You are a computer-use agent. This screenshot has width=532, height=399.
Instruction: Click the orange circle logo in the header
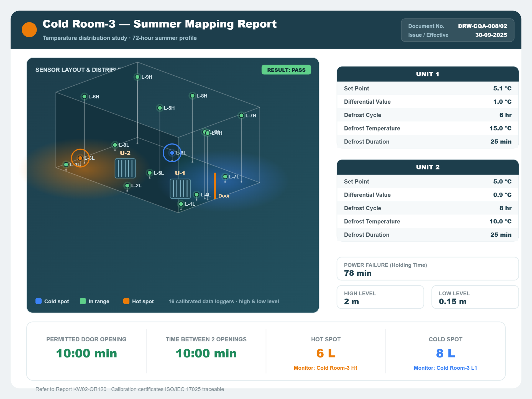pyautogui.click(x=29, y=30)
